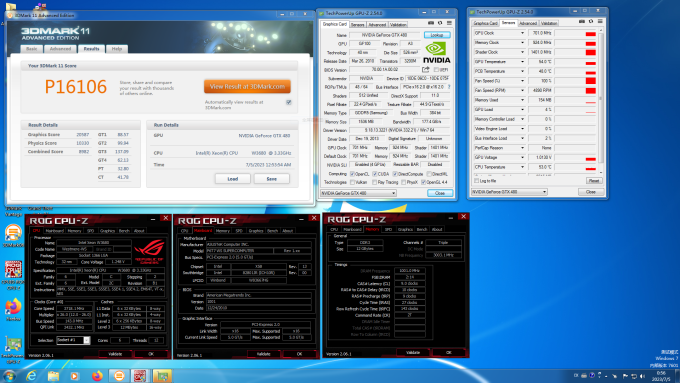Image resolution: width=680 pixels, height=383 pixels.
Task: Switch to ROG CPU-Z taskbar button
Action: click(x=140, y=376)
